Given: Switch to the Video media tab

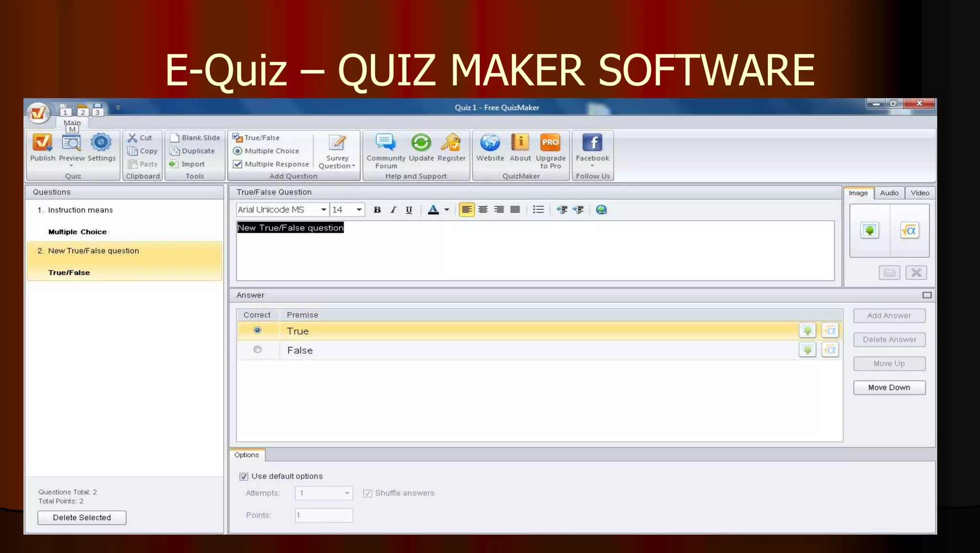Looking at the screenshot, I should pyautogui.click(x=920, y=193).
